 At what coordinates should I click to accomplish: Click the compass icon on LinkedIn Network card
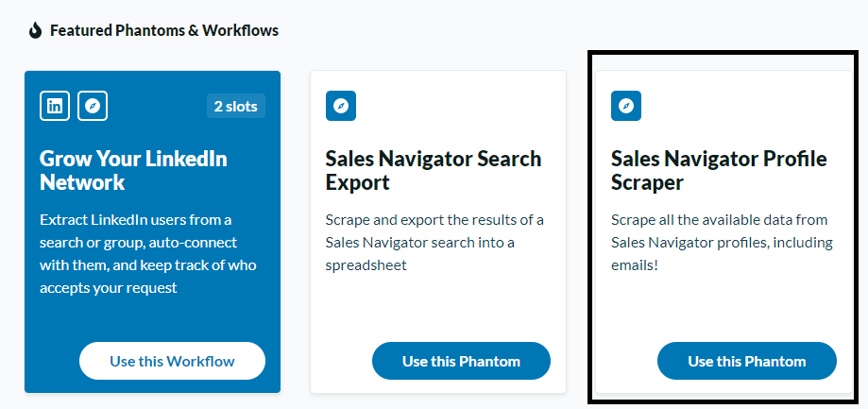(x=93, y=106)
